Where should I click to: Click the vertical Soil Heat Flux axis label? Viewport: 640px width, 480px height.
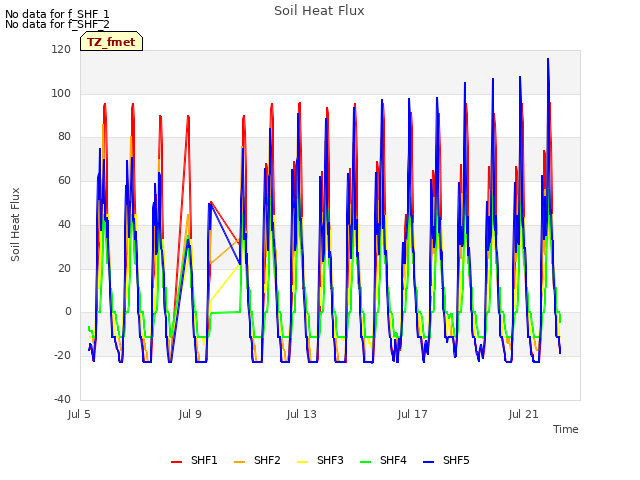pyautogui.click(x=15, y=224)
